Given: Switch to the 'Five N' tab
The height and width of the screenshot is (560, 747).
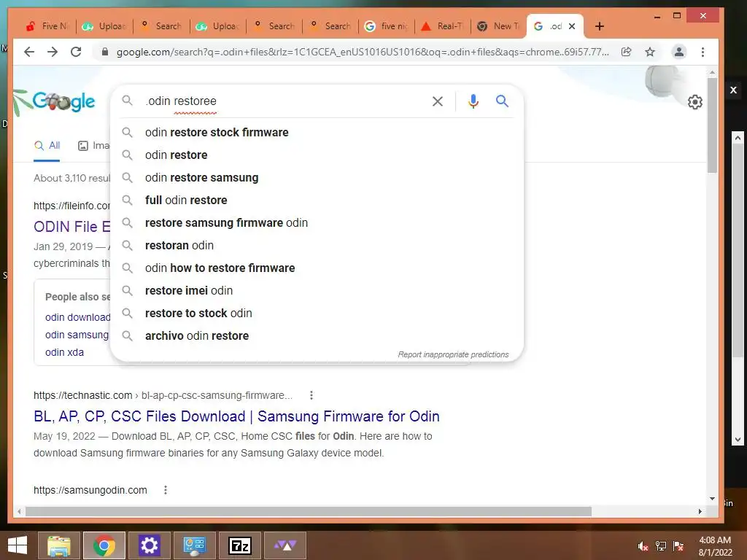Looking at the screenshot, I should (x=47, y=26).
